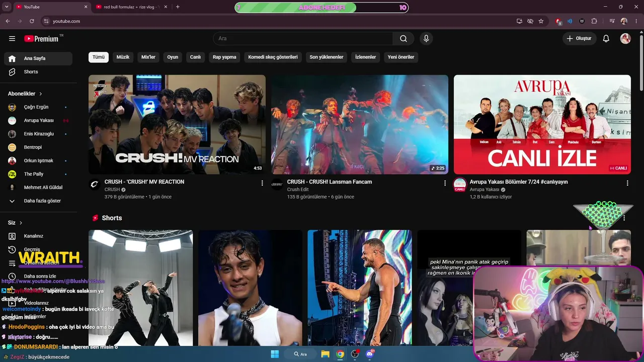Viewport: 644px width, 362px height.
Task: Open Ana Sayfa in the sidebar
Action: [x=38, y=58]
